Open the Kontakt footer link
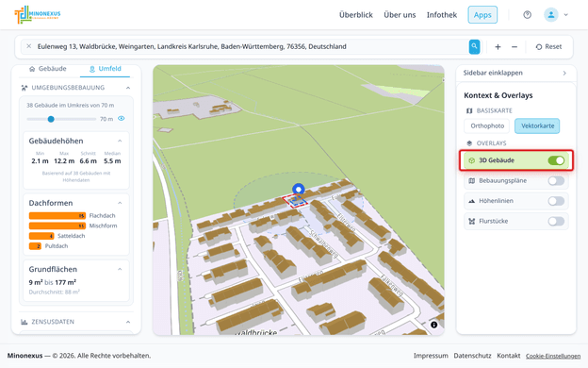588x368 pixels. 509,356
